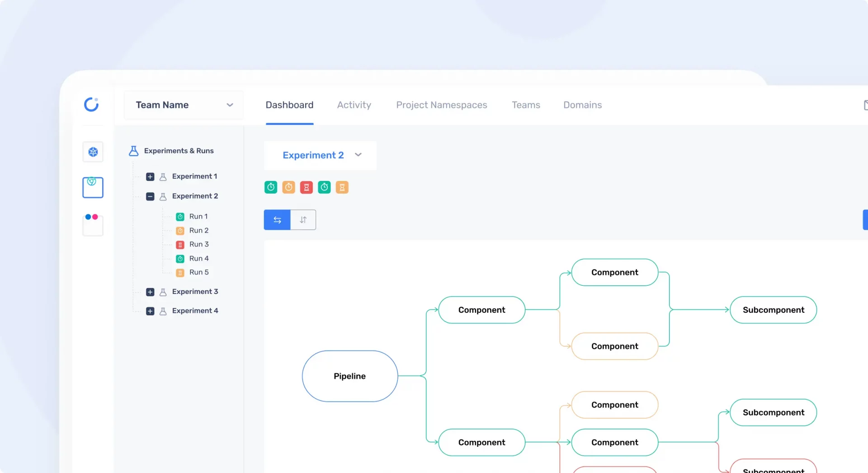Image resolution: width=868 pixels, height=473 pixels.
Task: Click the Pipeline node in the graph
Action: click(349, 376)
